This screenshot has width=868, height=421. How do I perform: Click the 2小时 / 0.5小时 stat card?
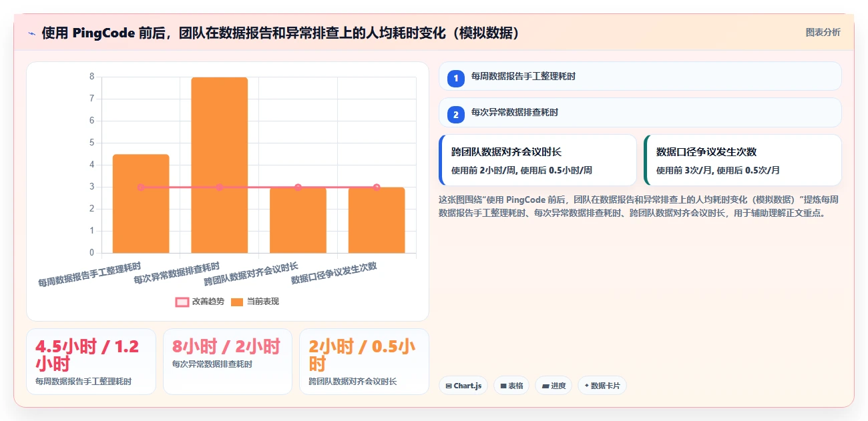364,362
